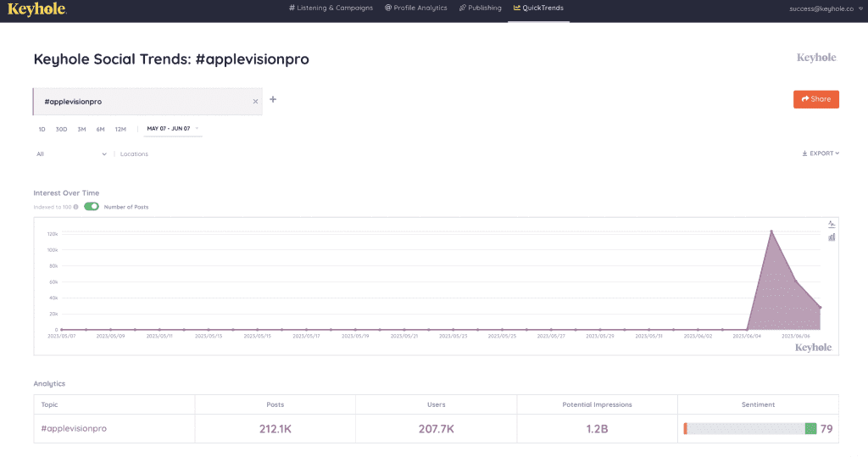Go to Publishing tab

(x=480, y=8)
